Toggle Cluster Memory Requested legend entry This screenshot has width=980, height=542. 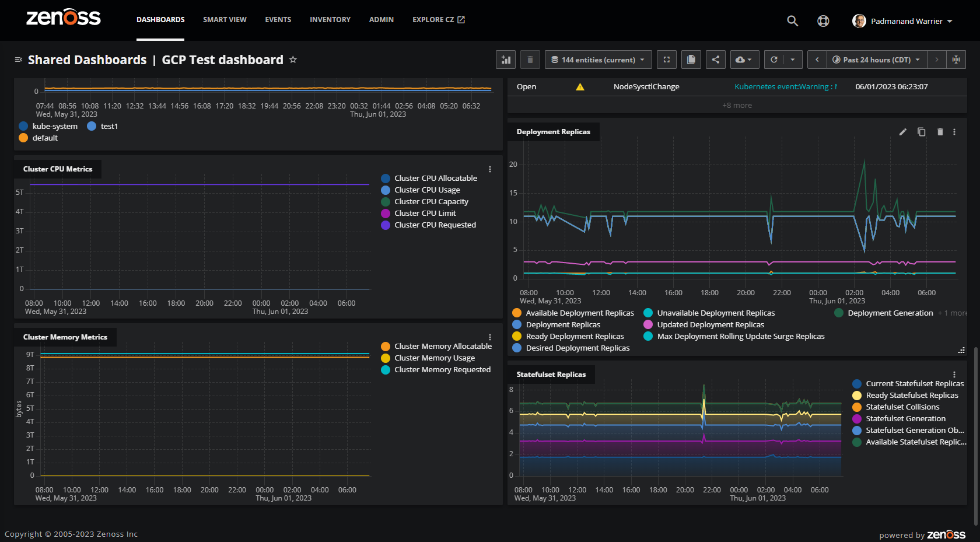coord(442,370)
